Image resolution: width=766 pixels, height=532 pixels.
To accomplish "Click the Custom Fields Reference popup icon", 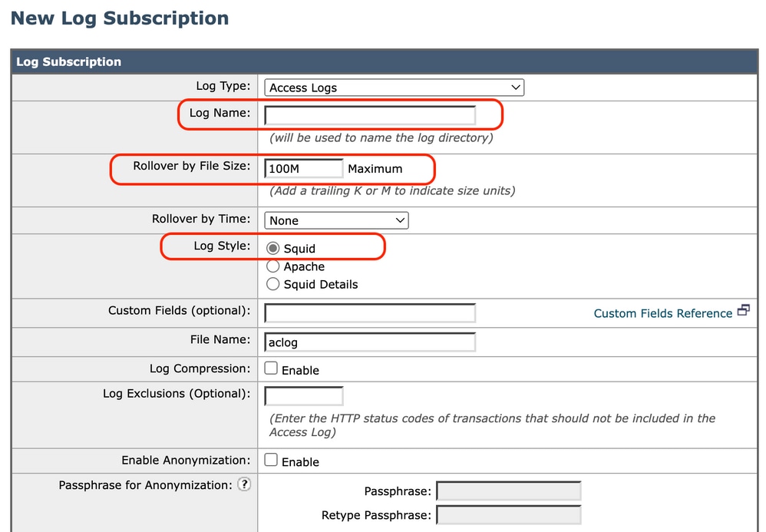I will (743, 311).
